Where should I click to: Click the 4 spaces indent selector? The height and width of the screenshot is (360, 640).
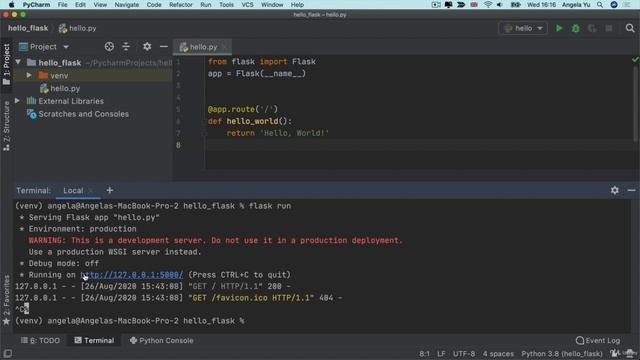click(498, 353)
